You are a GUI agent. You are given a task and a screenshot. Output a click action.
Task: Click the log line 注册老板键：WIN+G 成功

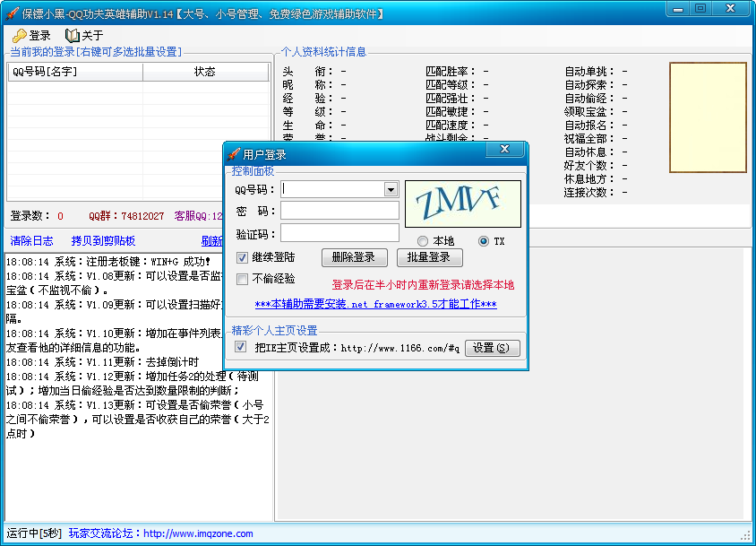point(108,262)
